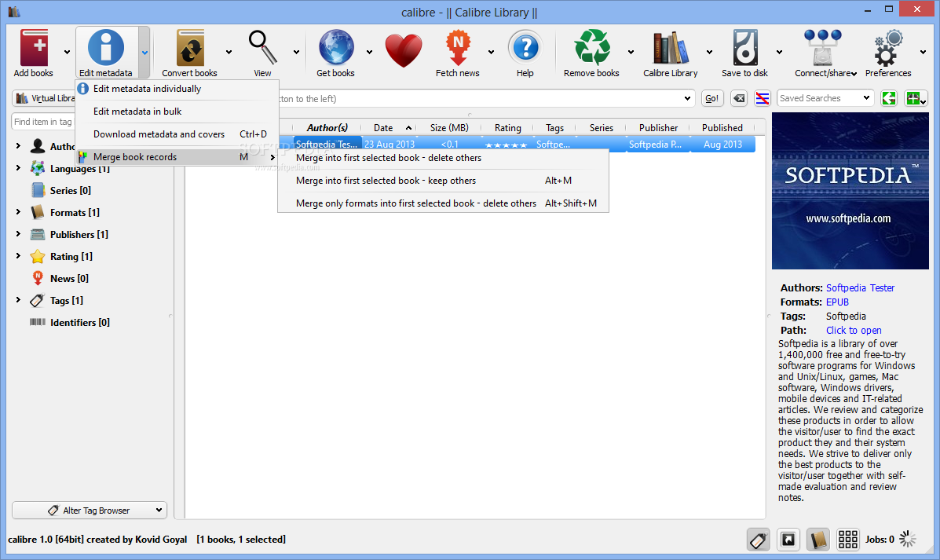Sort by the Publisher column header

tap(658, 128)
